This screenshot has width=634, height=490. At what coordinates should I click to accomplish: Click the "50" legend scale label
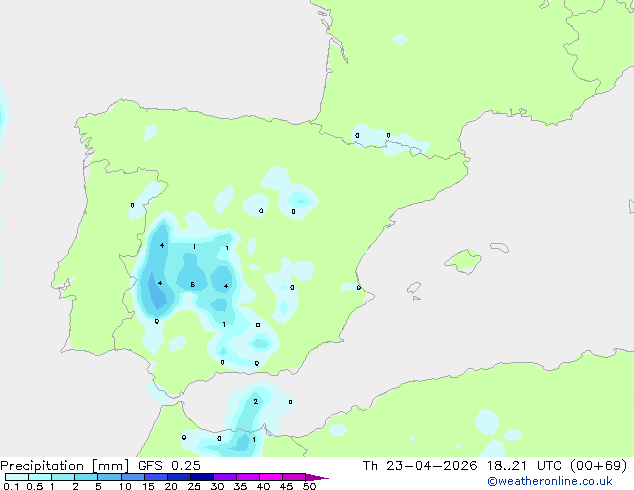click(x=309, y=486)
